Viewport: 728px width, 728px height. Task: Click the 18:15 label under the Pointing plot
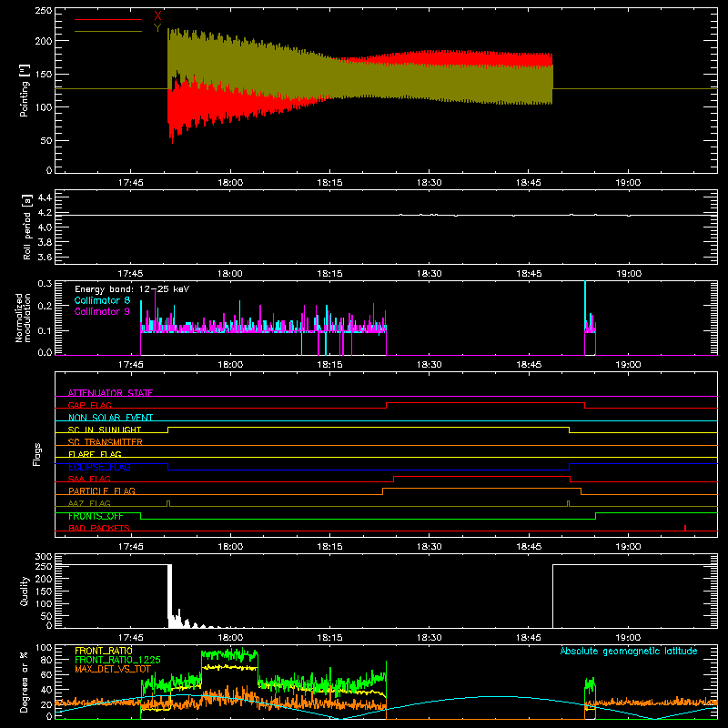pyautogui.click(x=329, y=183)
